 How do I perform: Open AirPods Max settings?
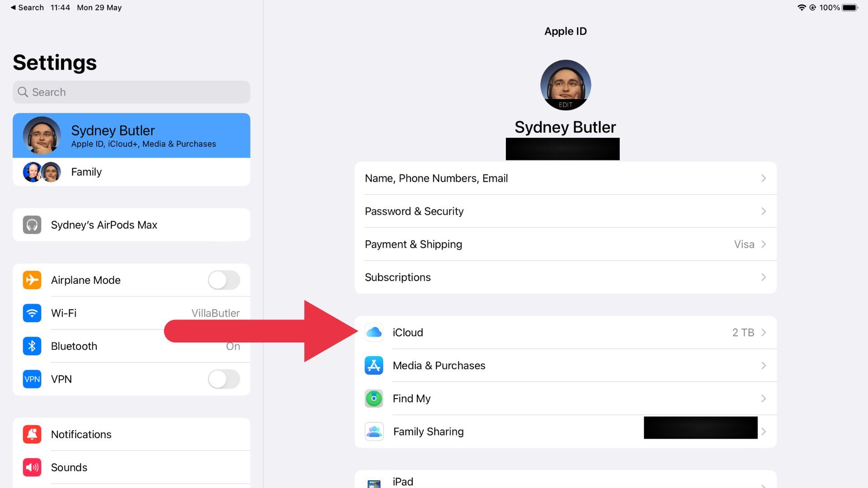click(131, 225)
